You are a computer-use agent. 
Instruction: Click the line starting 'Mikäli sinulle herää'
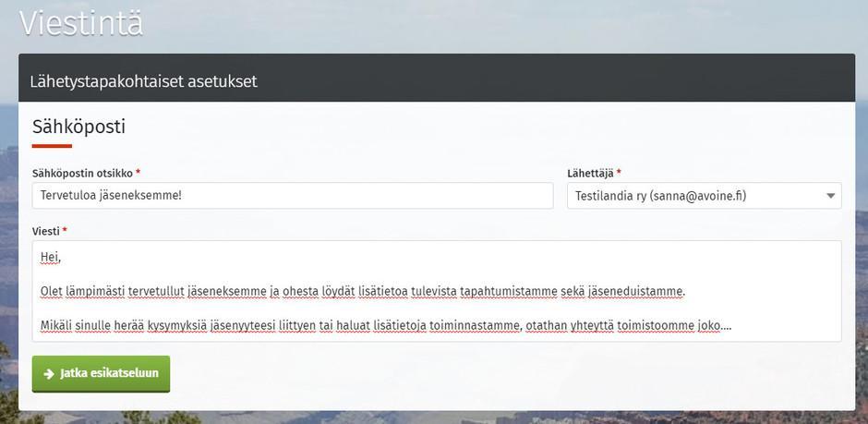[x=386, y=325]
